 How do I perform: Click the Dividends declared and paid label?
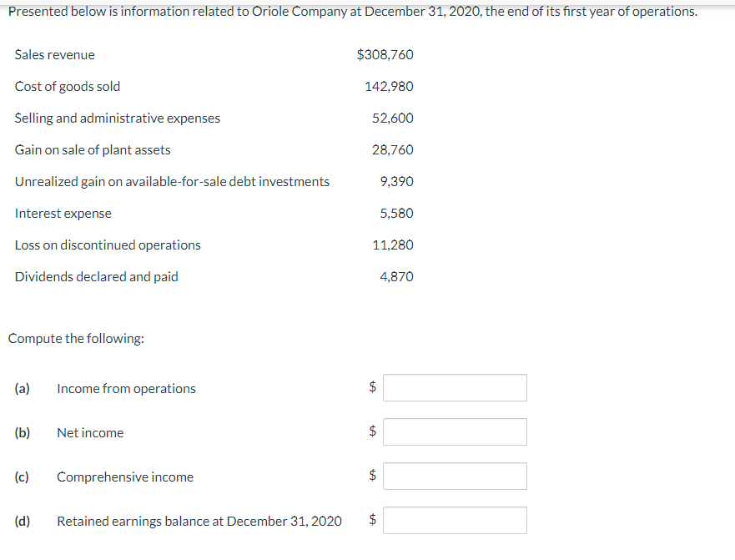coord(96,276)
